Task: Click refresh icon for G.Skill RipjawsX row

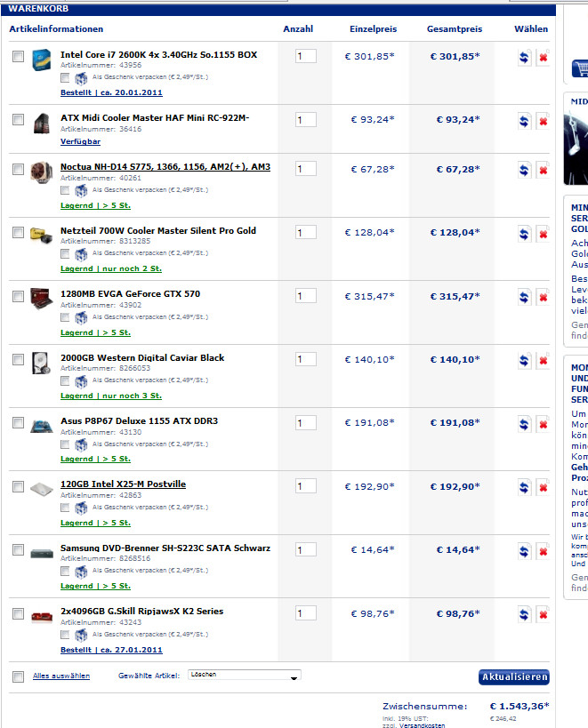Action: (524, 615)
